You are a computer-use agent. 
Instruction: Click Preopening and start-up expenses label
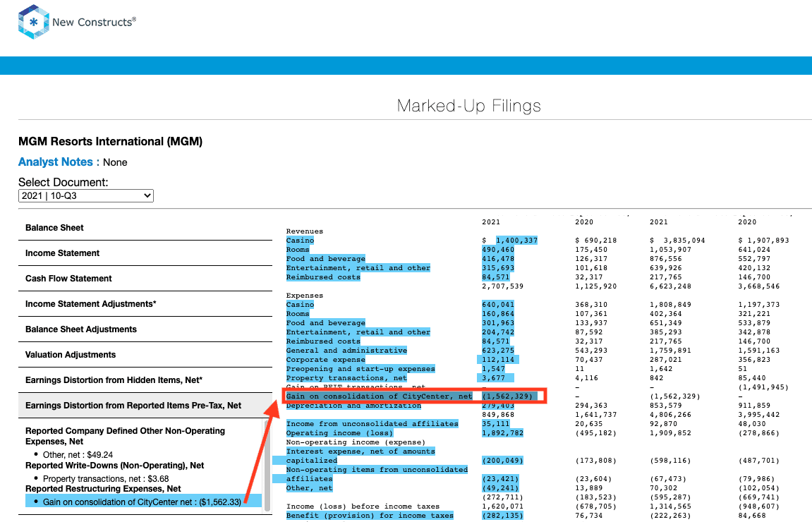click(x=360, y=369)
